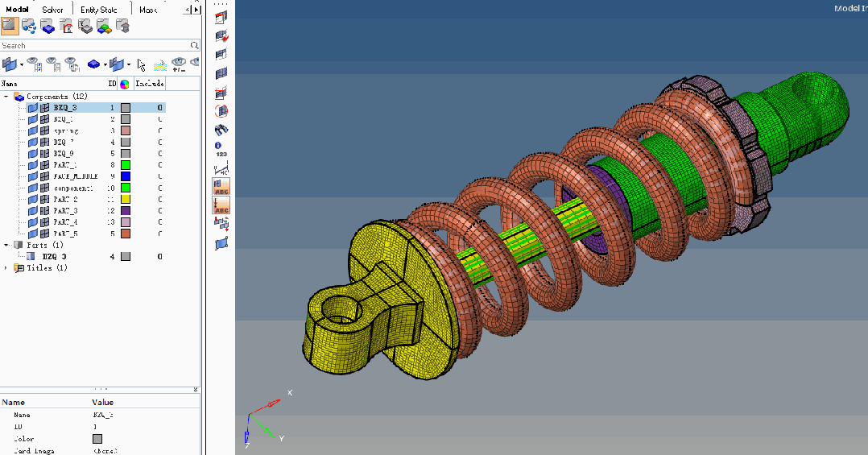Click the arrow selector cursor icon
Image resolution: width=868 pixels, height=455 pixels.
[x=141, y=65]
